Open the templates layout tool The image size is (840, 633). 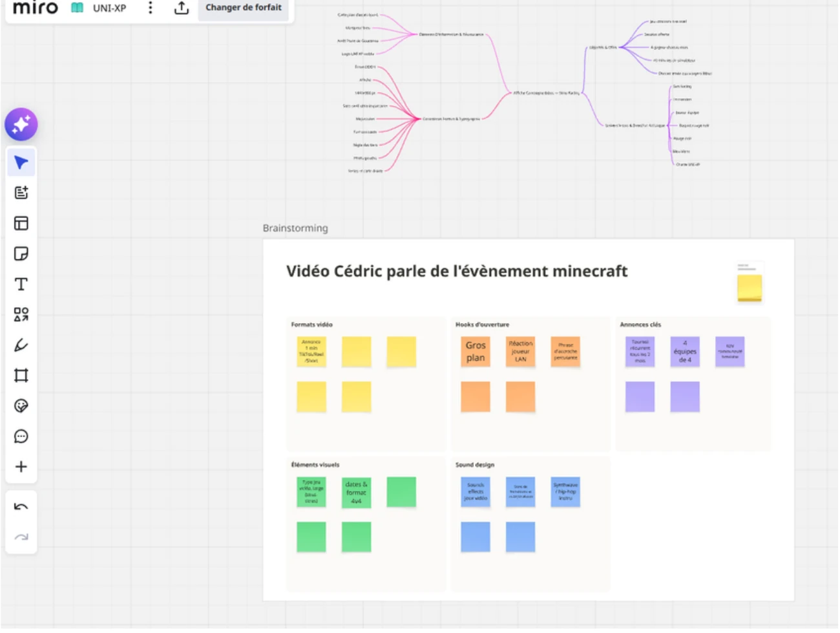click(x=21, y=223)
